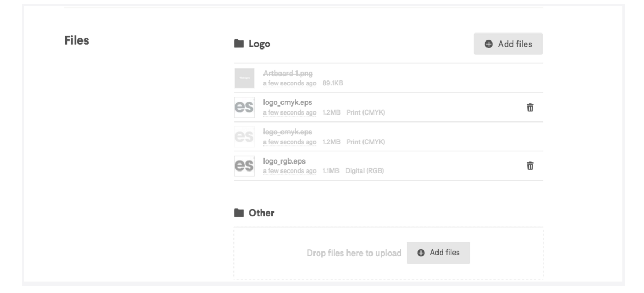644x293 pixels.
Task: Click the timestamp under logo_rgb.eps
Action: [x=290, y=171]
